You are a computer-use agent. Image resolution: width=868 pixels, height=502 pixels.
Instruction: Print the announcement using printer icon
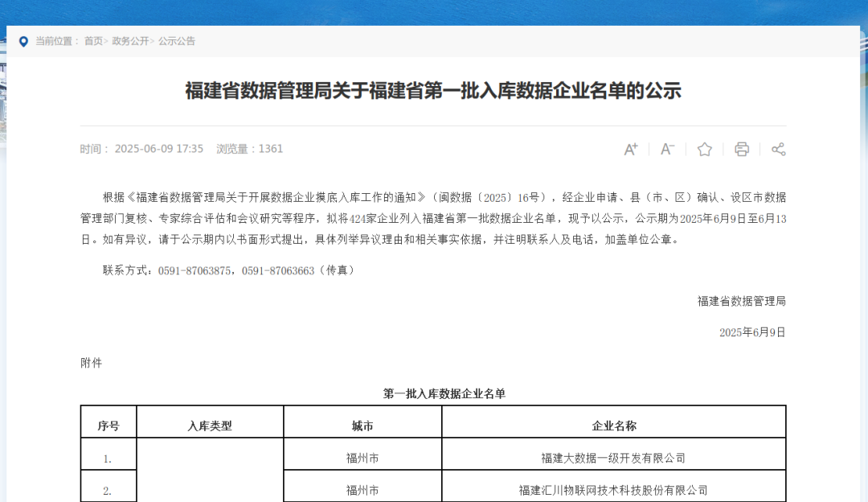pyautogui.click(x=742, y=149)
